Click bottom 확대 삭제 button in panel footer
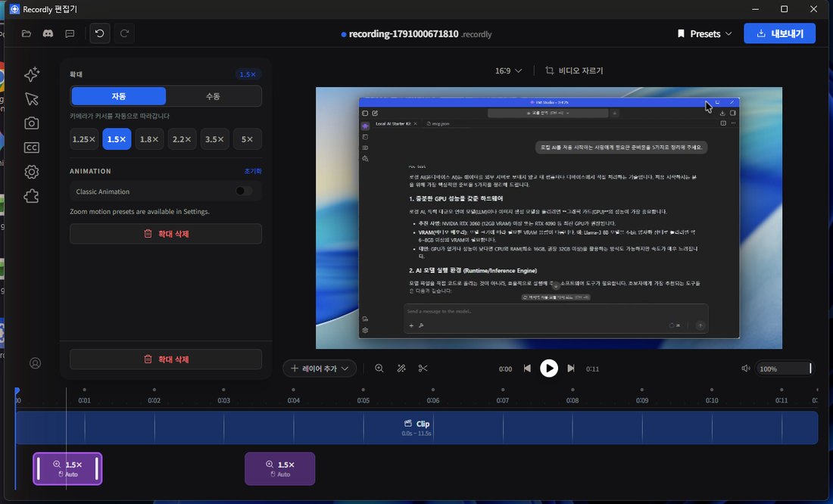 click(166, 359)
